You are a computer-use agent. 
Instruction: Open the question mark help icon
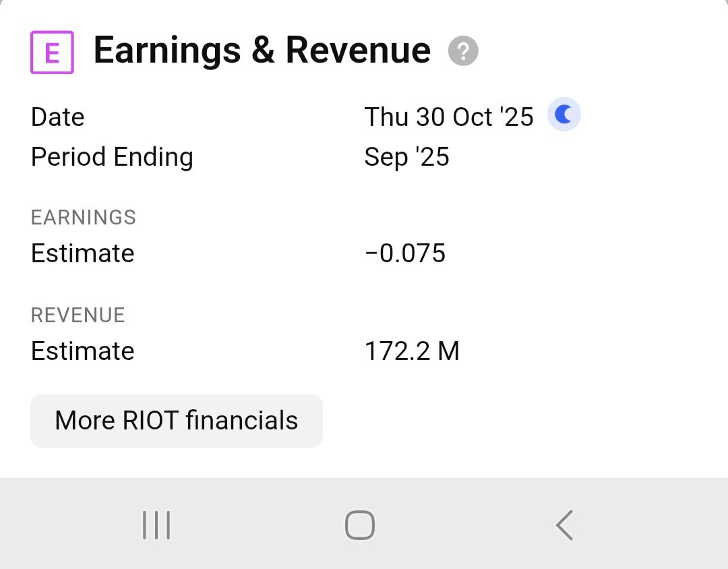click(x=463, y=52)
